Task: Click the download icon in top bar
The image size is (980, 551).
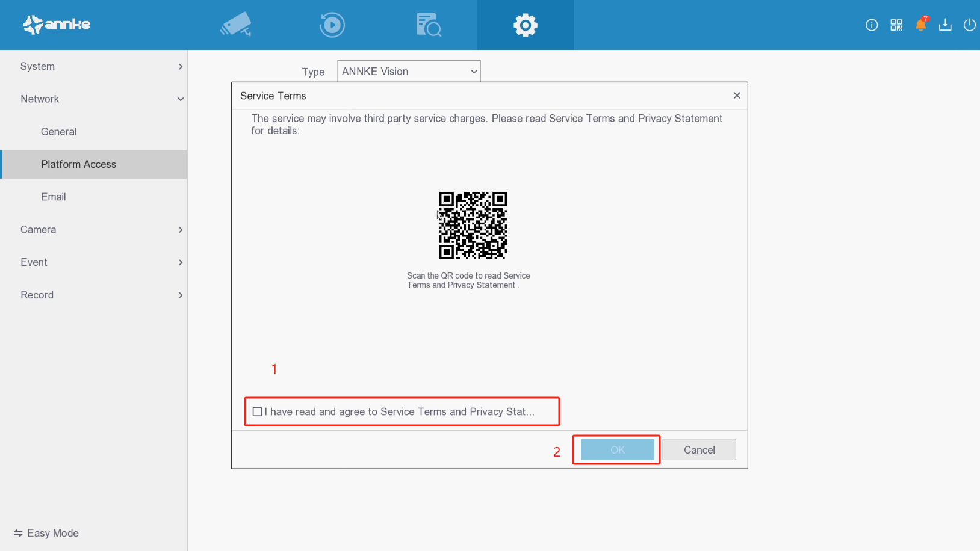Action: (x=945, y=25)
